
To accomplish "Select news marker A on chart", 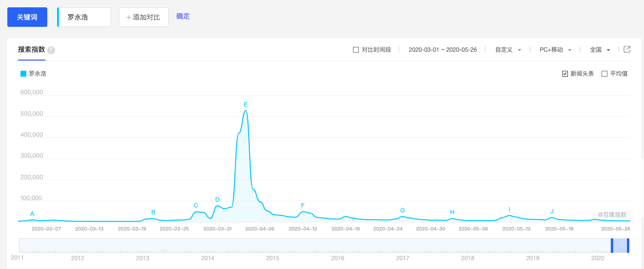I will click(x=32, y=213).
